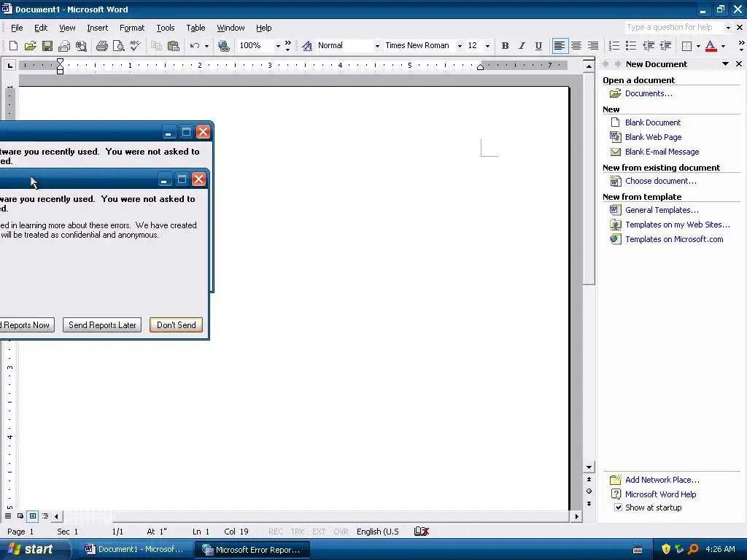Click the E-mail toolbar icon

tap(64, 46)
